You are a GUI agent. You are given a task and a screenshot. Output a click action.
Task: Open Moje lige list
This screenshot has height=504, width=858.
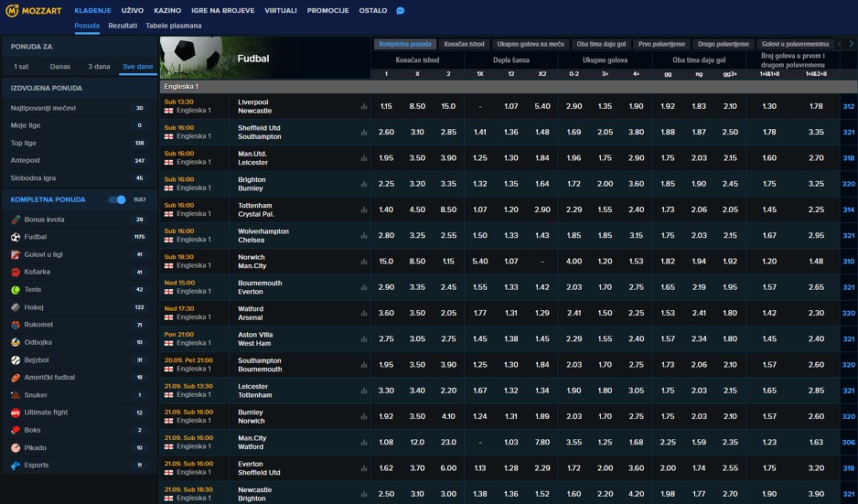pyautogui.click(x=80, y=125)
